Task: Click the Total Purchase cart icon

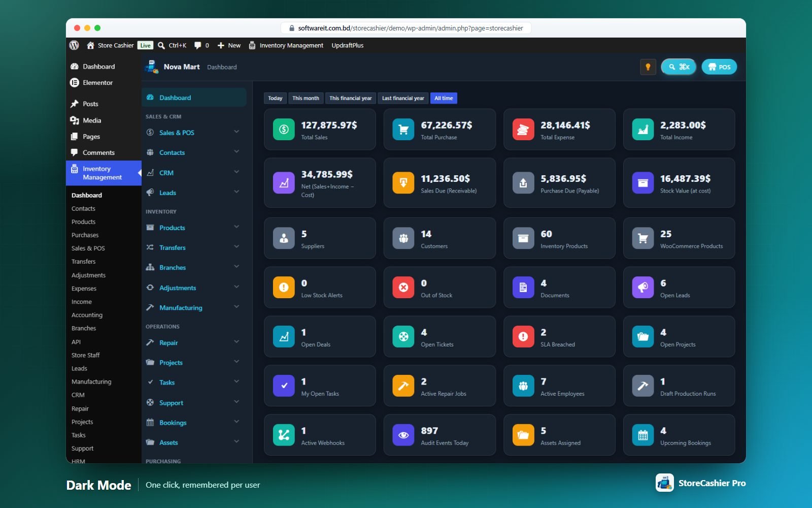Action: tap(403, 130)
